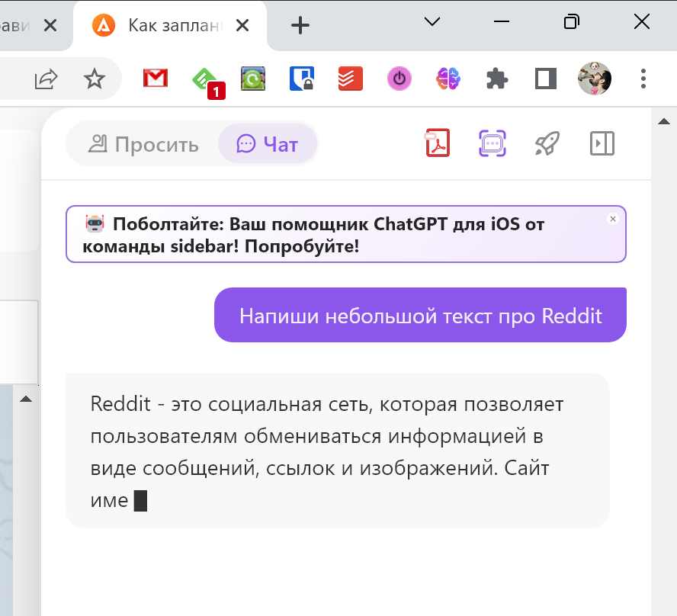Click the purple screenshot chat icon
Image resolution: width=677 pixels, height=616 pixels.
click(493, 143)
